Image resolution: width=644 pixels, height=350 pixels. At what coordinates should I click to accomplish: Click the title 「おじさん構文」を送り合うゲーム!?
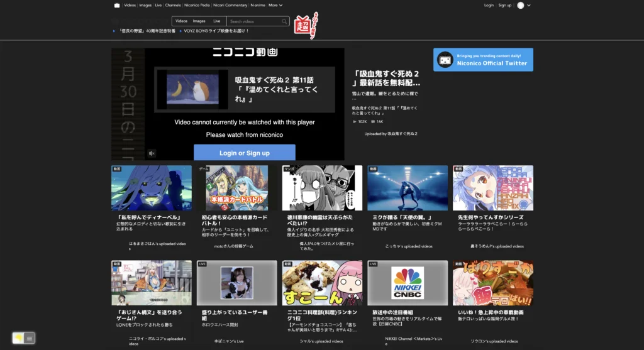pos(149,315)
